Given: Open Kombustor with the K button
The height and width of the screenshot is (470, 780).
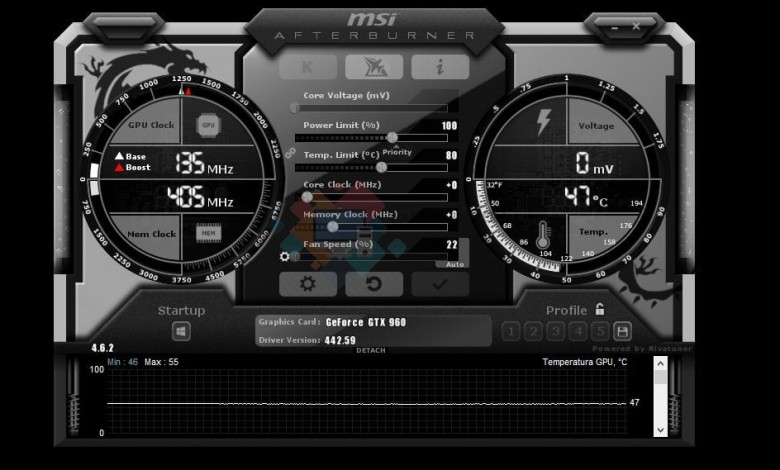Looking at the screenshot, I should pyautogui.click(x=307, y=67).
